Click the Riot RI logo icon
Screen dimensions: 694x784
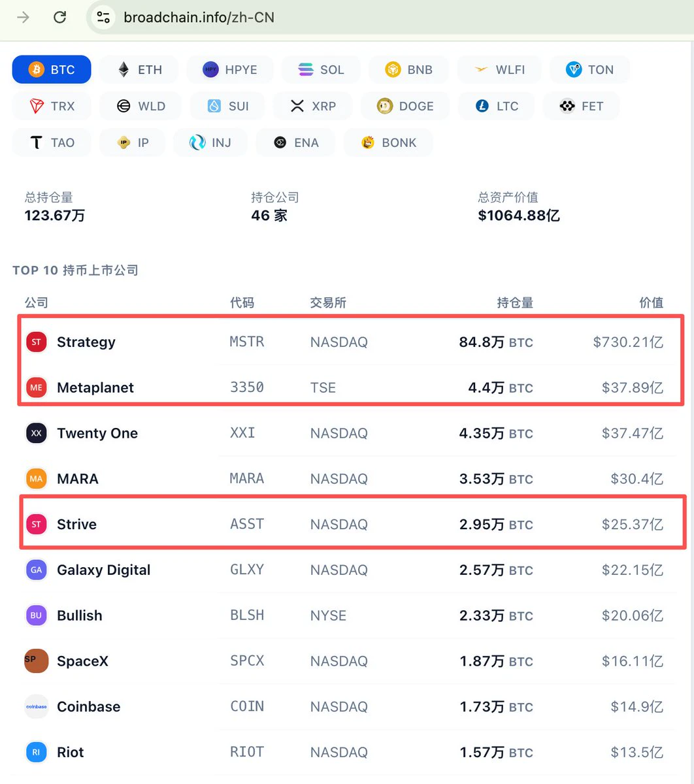coord(36,753)
